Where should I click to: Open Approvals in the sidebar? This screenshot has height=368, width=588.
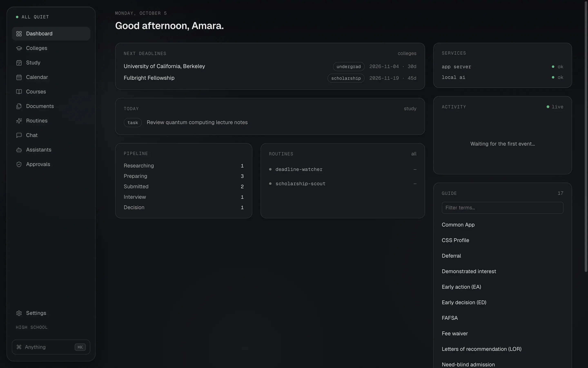(51, 164)
